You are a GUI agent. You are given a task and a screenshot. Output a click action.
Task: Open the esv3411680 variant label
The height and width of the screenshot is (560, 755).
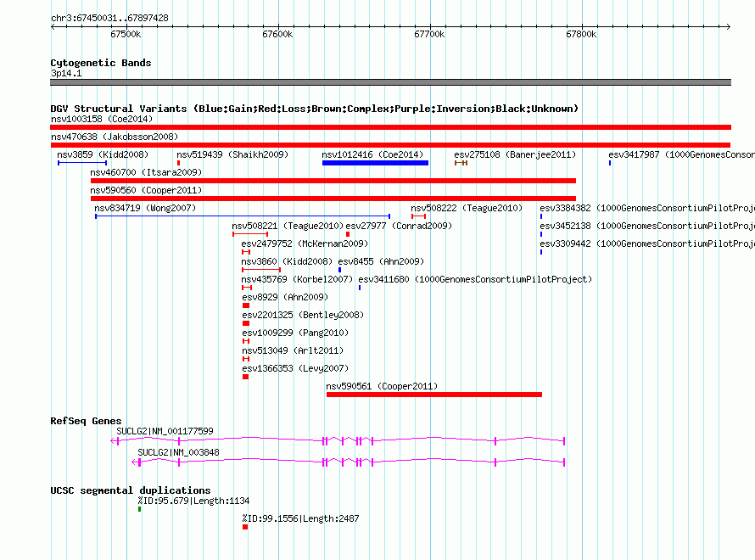(475, 279)
